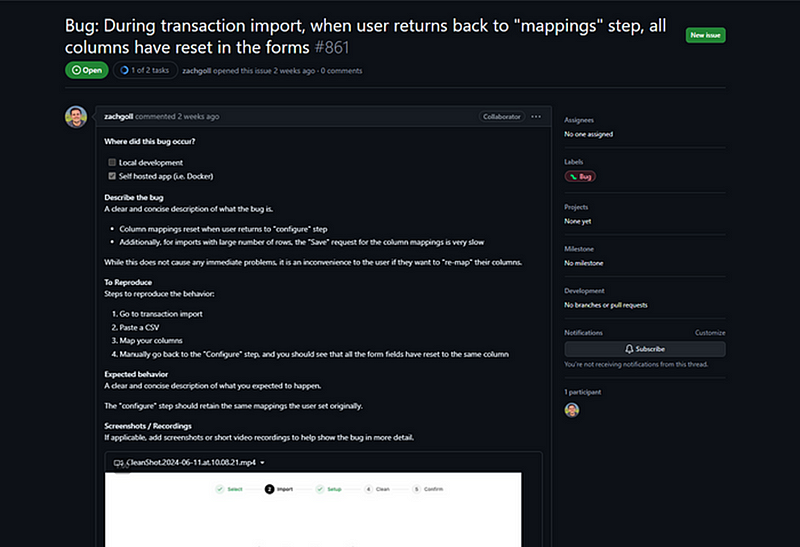The width and height of the screenshot is (800, 547).
Task: Open the three-dot comment options menu
Action: (536, 117)
